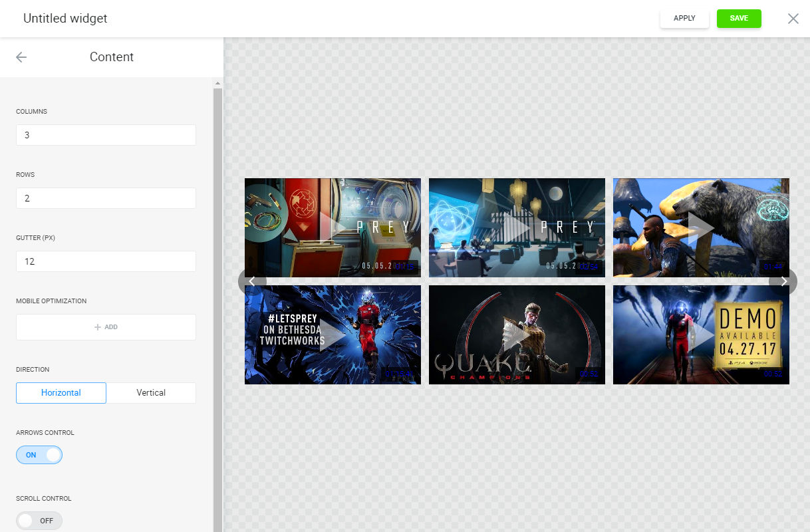
Task: Click the 'ARROWS CONTROL' label
Action: click(45, 433)
